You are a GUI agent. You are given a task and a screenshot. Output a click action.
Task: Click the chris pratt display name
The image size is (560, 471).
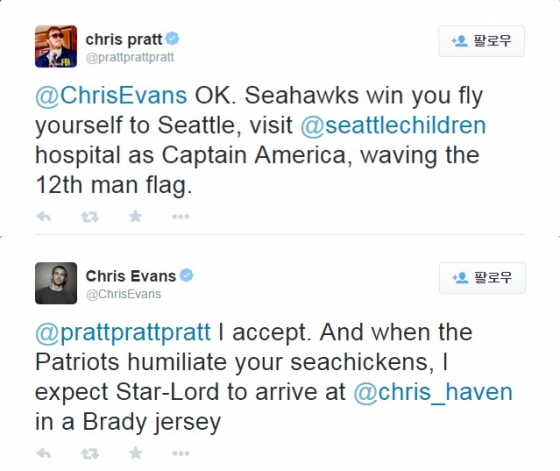[x=124, y=39]
